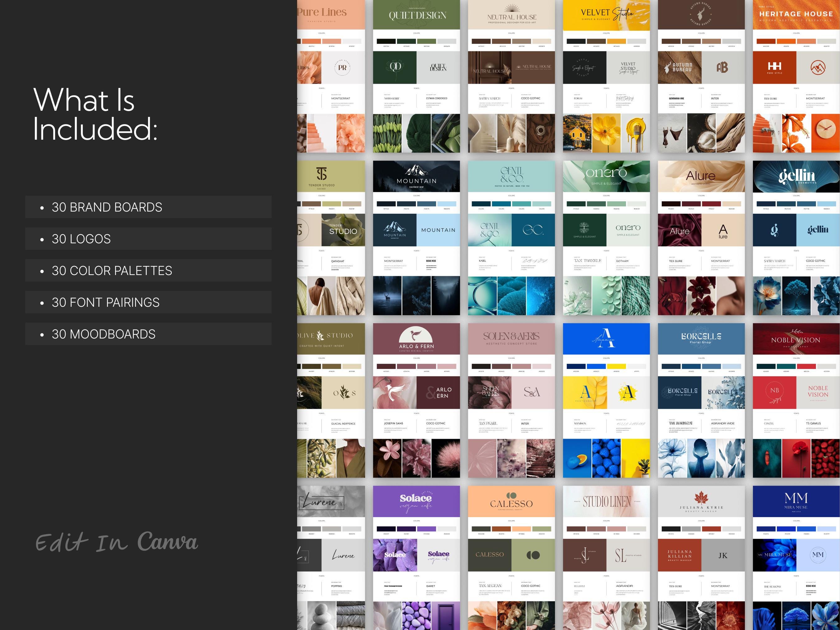
Task: Click the stacked gray stones photo
Action: click(322, 616)
